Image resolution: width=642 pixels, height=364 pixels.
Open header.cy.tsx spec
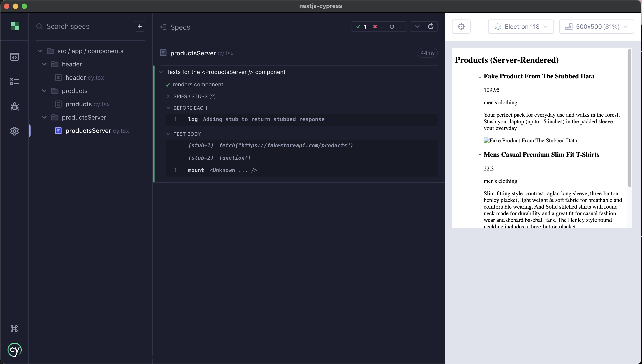tap(85, 77)
